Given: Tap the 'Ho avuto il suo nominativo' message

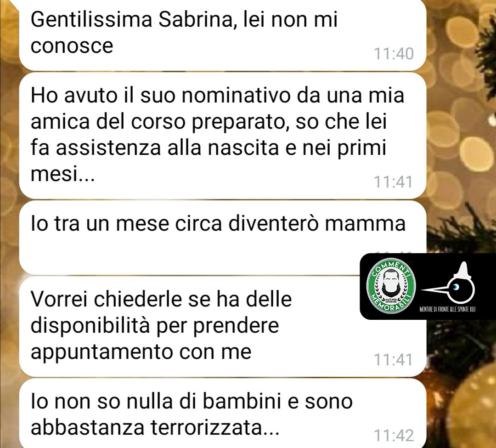Looking at the screenshot, I should coord(223,136).
